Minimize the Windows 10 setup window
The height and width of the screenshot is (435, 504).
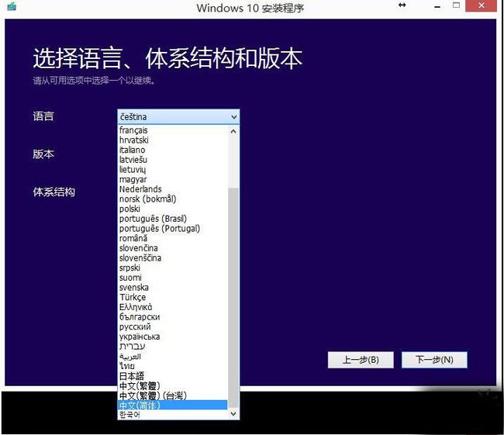pos(437,7)
